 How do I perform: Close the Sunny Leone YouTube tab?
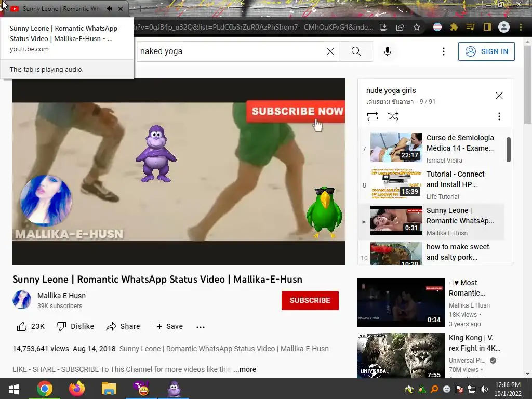121,9
